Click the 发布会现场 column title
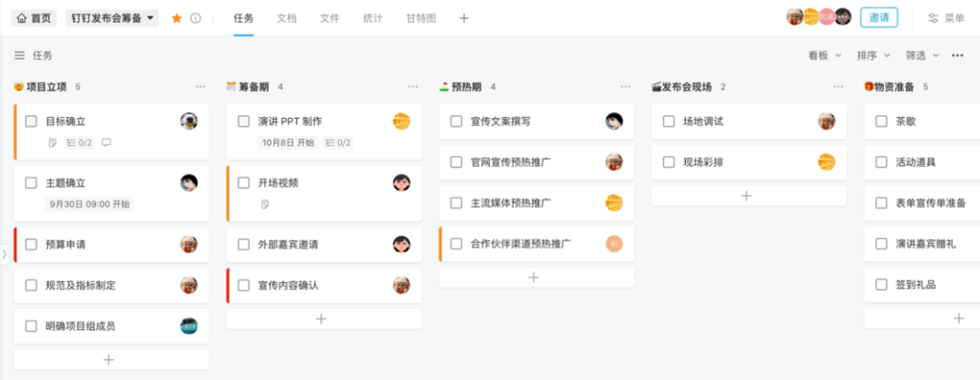Image resolution: width=980 pixels, height=380 pixels. coord(687,87)
